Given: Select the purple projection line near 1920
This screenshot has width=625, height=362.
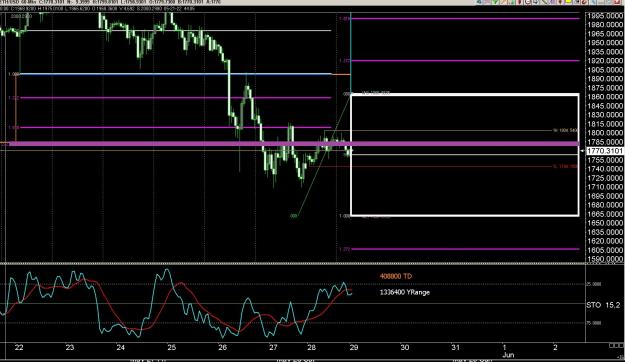Looking at the screenshot, I should [465, 61].
